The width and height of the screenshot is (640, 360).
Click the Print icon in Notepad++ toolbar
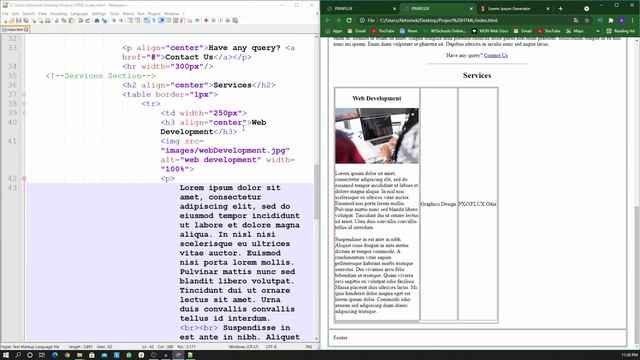click(x=48, y=20)
